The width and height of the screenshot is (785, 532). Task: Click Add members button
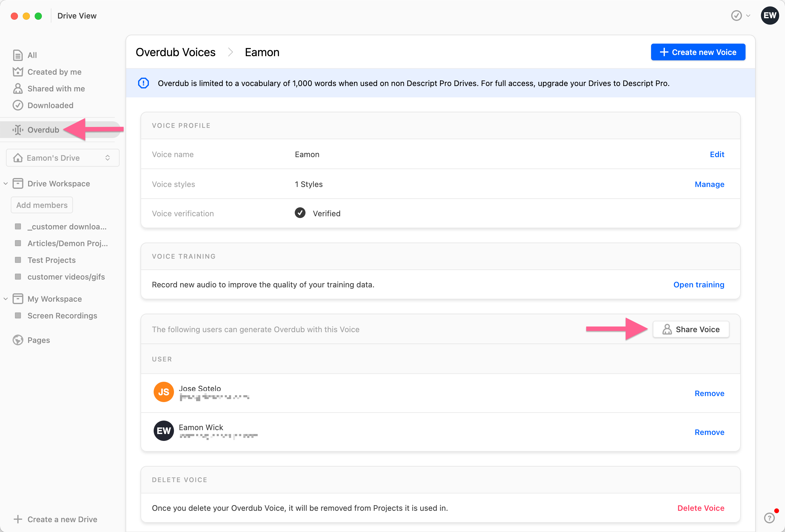[x=42, y=205]
